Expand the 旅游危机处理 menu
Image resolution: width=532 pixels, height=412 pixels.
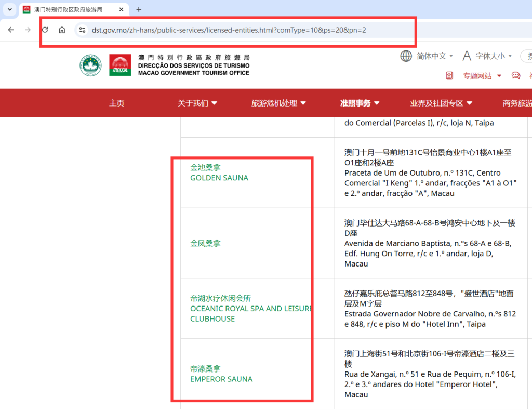pos(278,103)
